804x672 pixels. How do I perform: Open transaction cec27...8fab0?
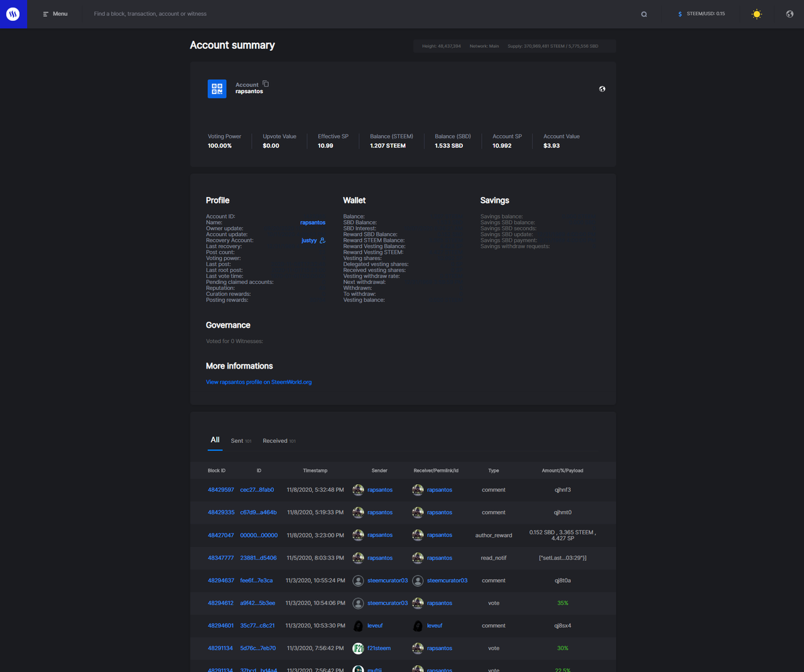257,490
